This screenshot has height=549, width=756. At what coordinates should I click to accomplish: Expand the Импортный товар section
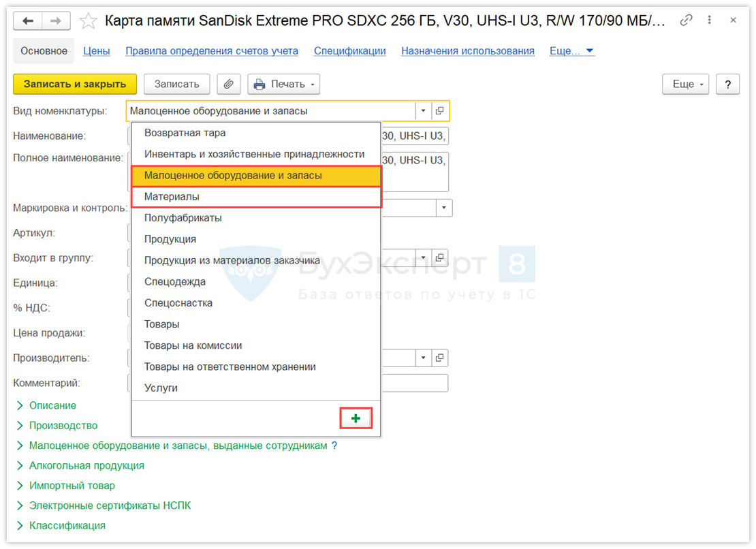point(66,486)
